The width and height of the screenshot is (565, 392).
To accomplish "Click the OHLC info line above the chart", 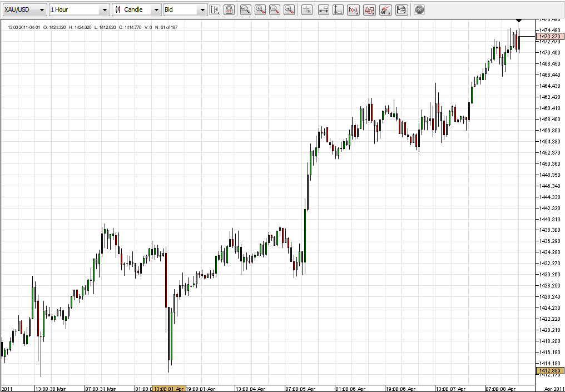I will pos(93,27).
